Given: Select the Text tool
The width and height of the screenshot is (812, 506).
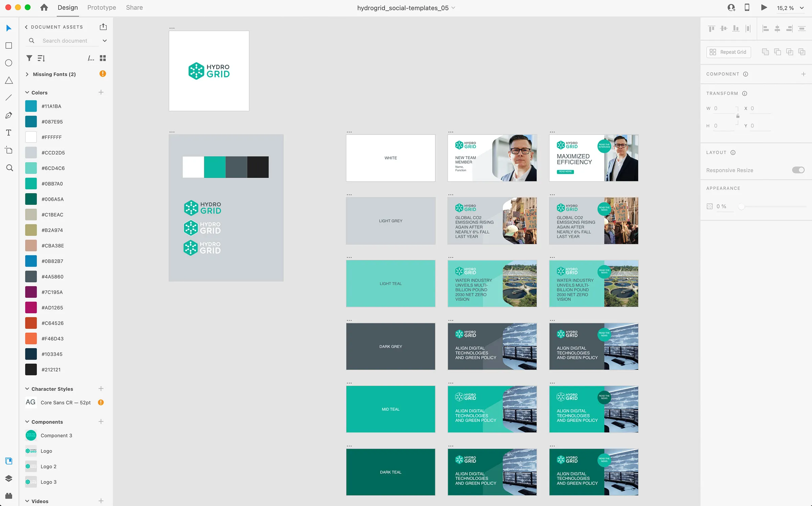Looking at the screenshot, I should click(9, 133).
